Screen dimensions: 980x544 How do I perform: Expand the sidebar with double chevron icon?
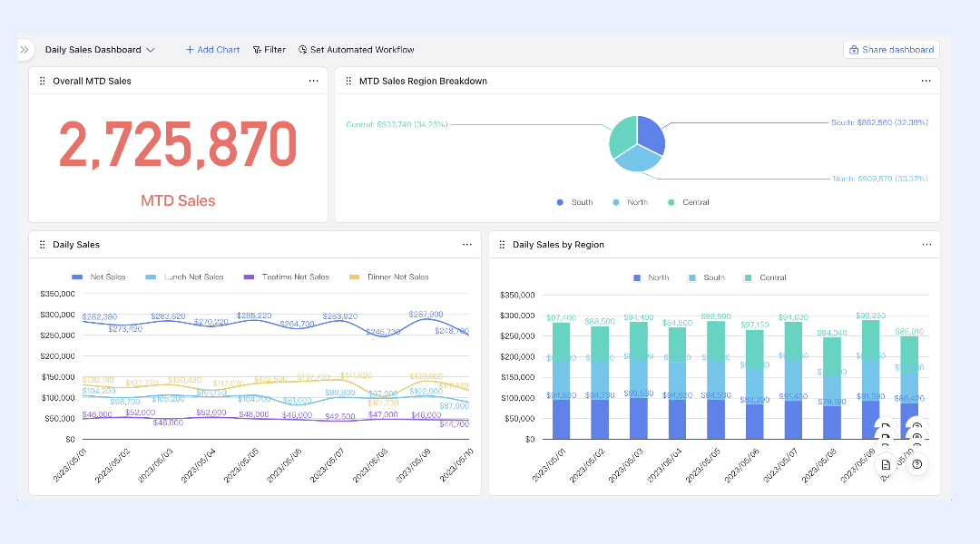coord(24,50)
